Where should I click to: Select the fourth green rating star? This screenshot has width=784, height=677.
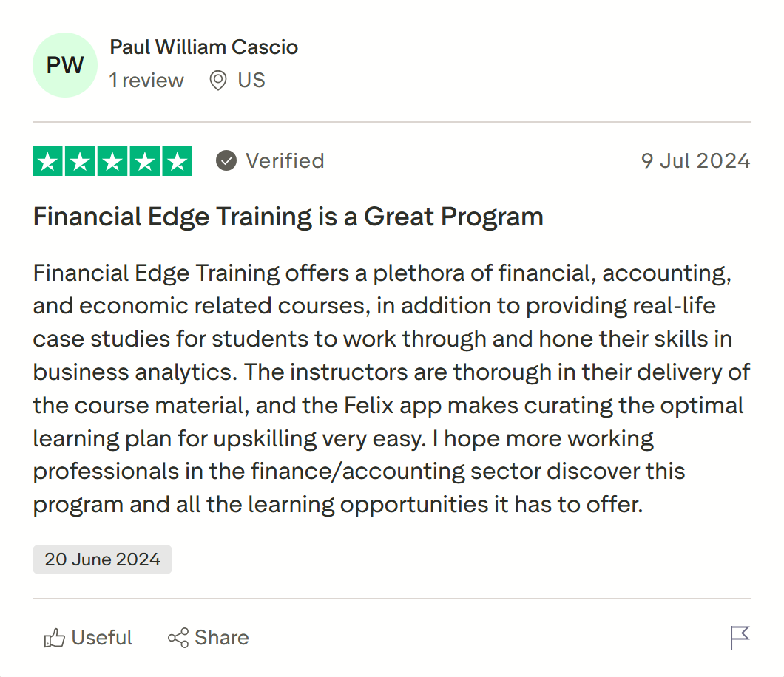(x=144, y=162)
